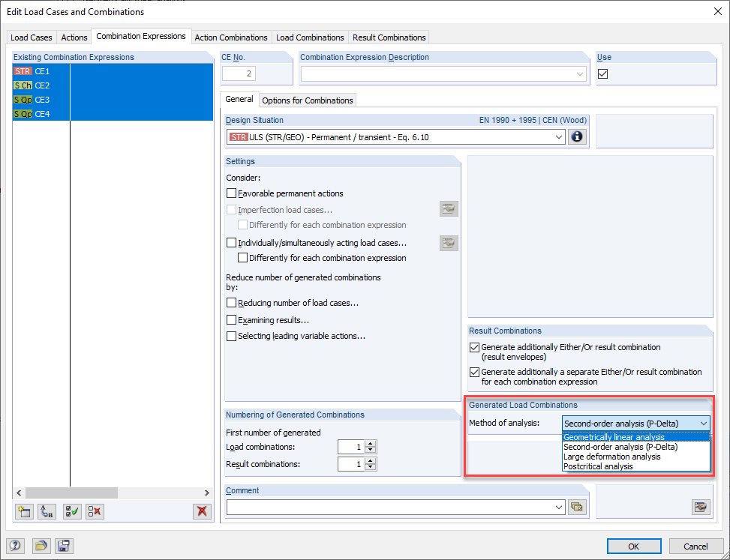Viewport: 730px width, 560px height.
Task: Click the deselect all icon
Action: [x=95, y=511]
